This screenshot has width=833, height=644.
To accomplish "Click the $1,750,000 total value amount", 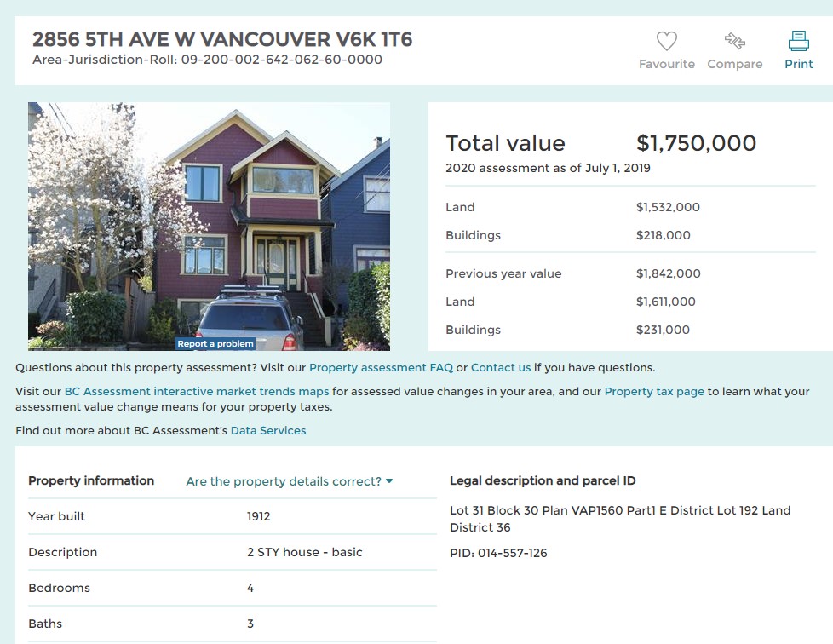I will click(696, 143).
